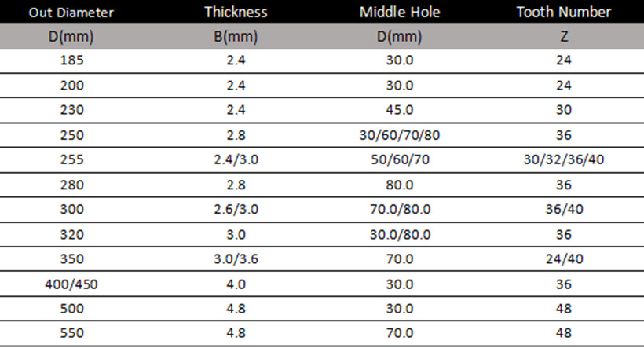Select the 400/450 out diameter cell
The height and width of the screenshot is (348, 644).
click(71, 284)
